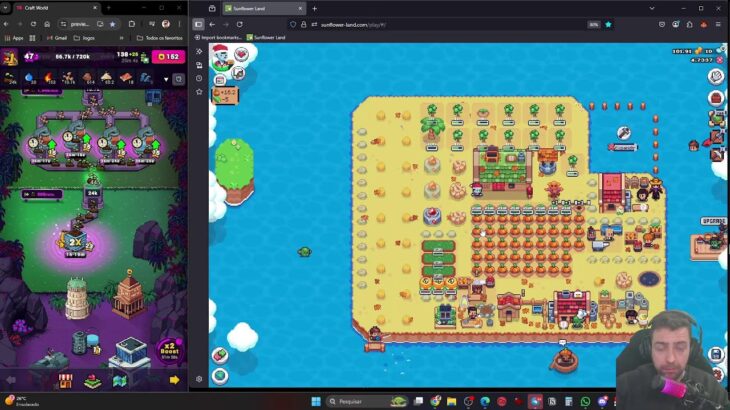This screenshot has height=410, width=730.
Task: Click the boat at the island dock
Action: click(565, 359)
